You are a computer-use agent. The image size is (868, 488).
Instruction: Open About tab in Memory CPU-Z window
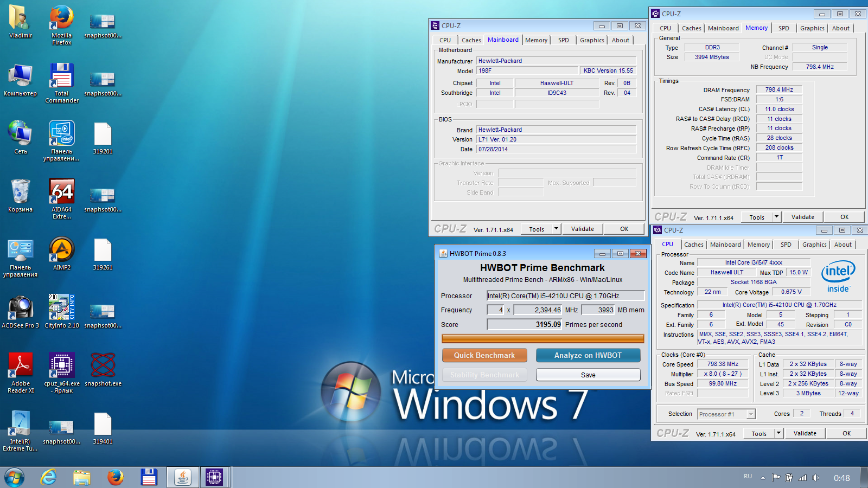(x=841, y=28)
